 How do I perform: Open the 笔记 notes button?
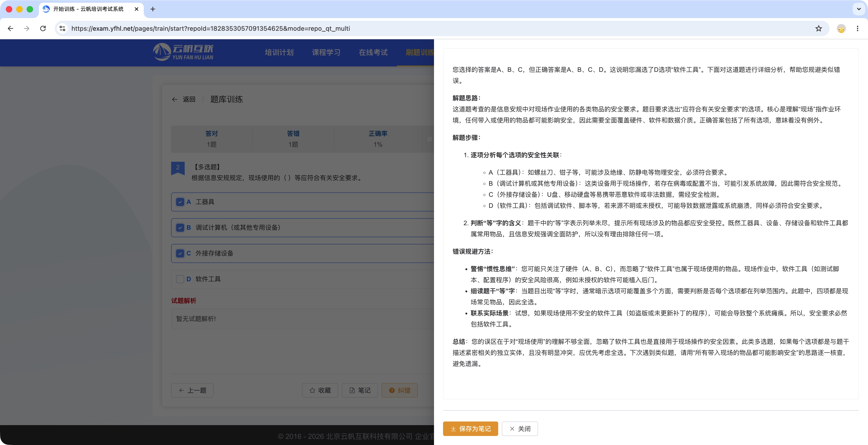360,390
